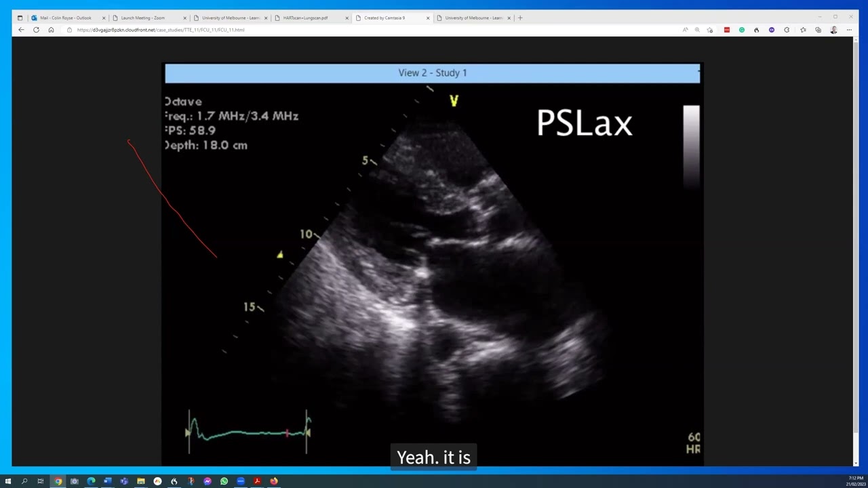Reload the page with the refresh icon
The height and width of the screenshot is (488, 868).
click(36, 30)
